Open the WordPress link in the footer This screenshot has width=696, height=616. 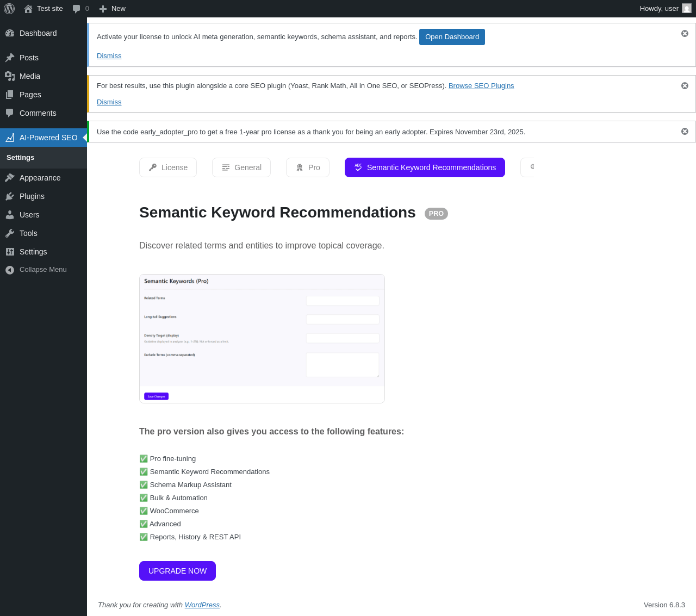coord(202,605)
